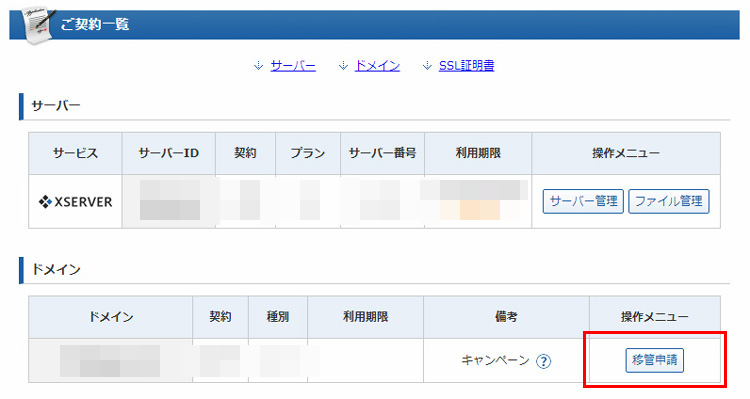Click the キャンペーン text in domain row
This screenshot has width=750, height=399.
495,360
